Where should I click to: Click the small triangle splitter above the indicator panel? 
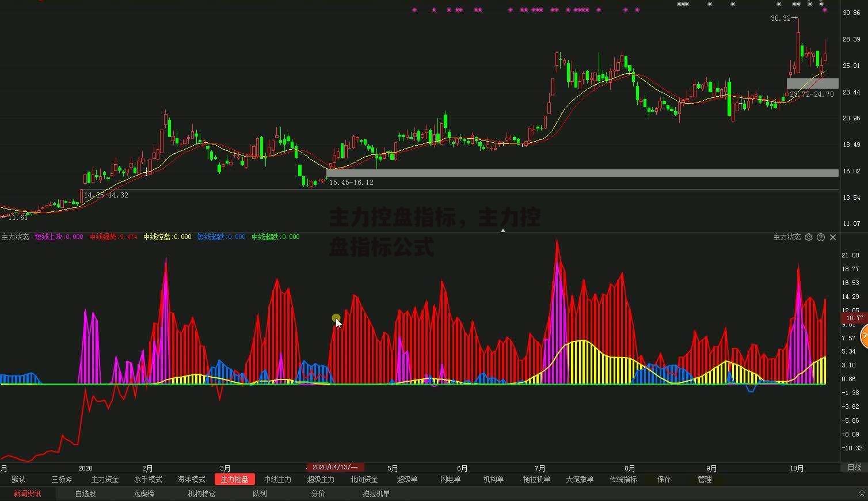tap(503, 230)
